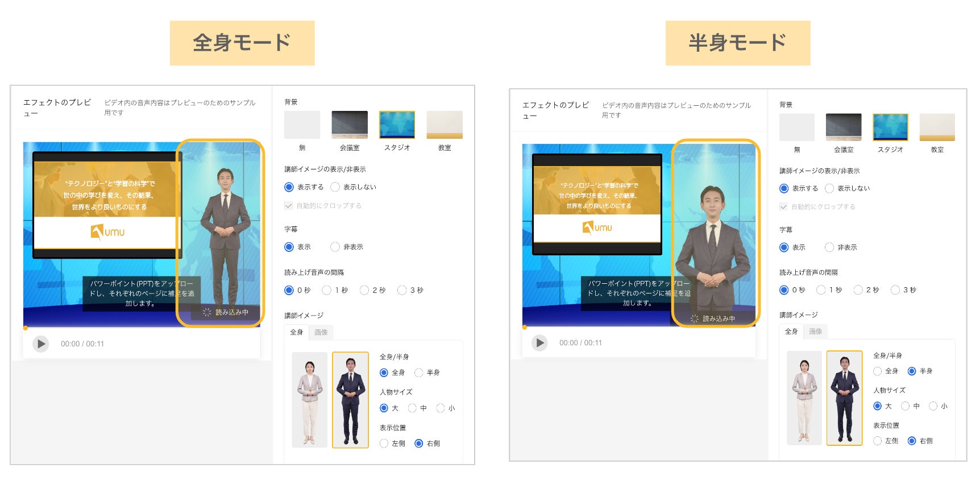Toggle 自動的にクロップする checkbox in 全身モード panel
This screenshot has width=980, height=480.
289,206
